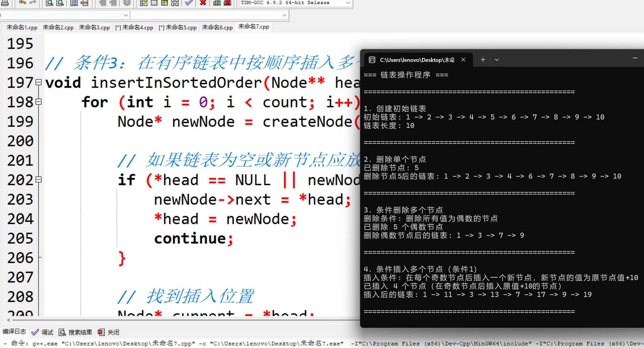This screenshot has height=348, width=644.
Task: Click the Undo arrow icon
Action: click(22, 2)
